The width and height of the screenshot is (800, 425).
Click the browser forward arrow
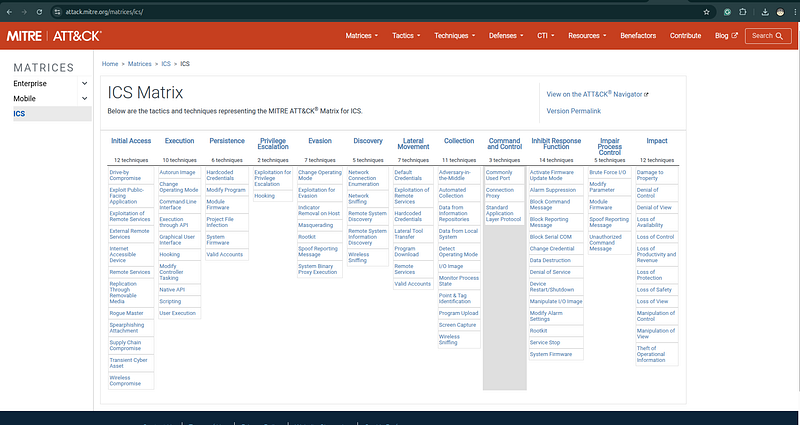pyautogui.click(x=24, y=12)
